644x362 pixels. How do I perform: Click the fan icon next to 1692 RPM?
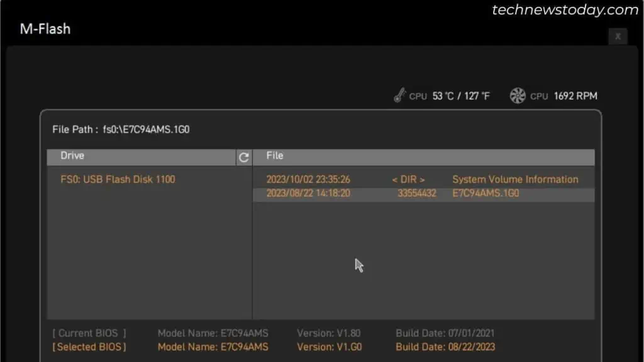[518, 96]
